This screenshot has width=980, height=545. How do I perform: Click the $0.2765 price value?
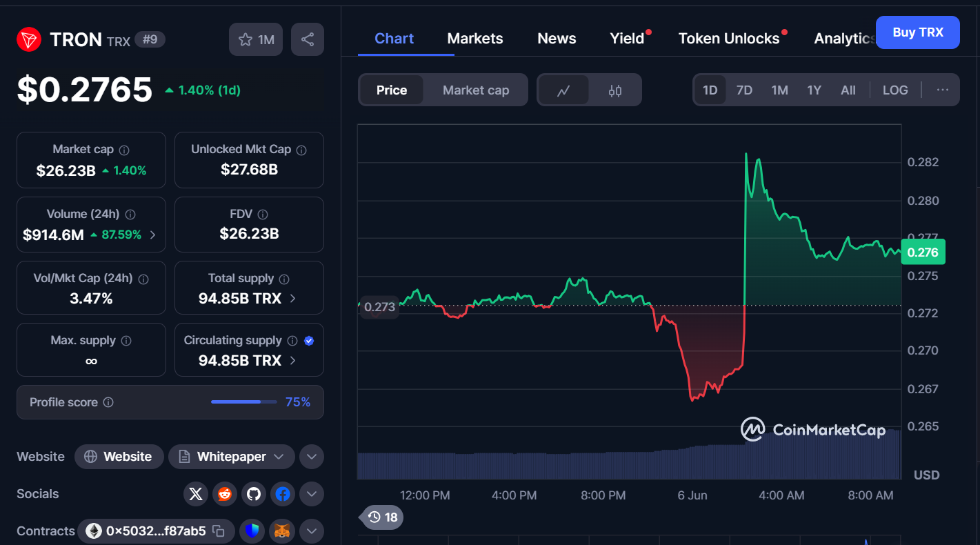tap(85, 90)
